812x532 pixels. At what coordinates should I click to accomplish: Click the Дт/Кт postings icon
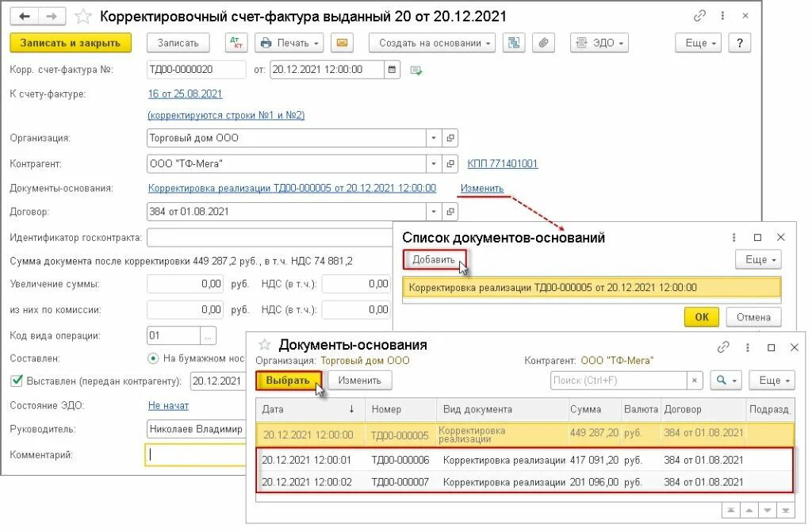236,43
